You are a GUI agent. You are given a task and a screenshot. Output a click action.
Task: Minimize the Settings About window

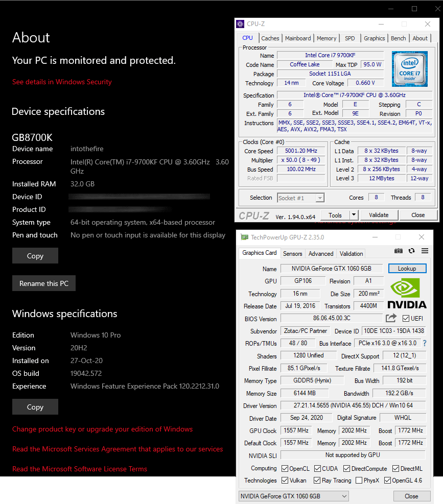[x=391, y=9]
